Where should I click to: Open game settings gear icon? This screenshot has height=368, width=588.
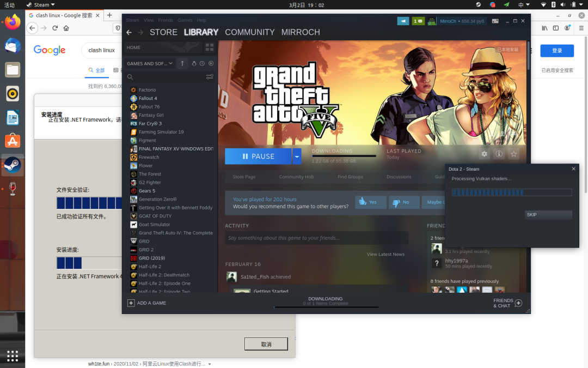coord(484,154)
